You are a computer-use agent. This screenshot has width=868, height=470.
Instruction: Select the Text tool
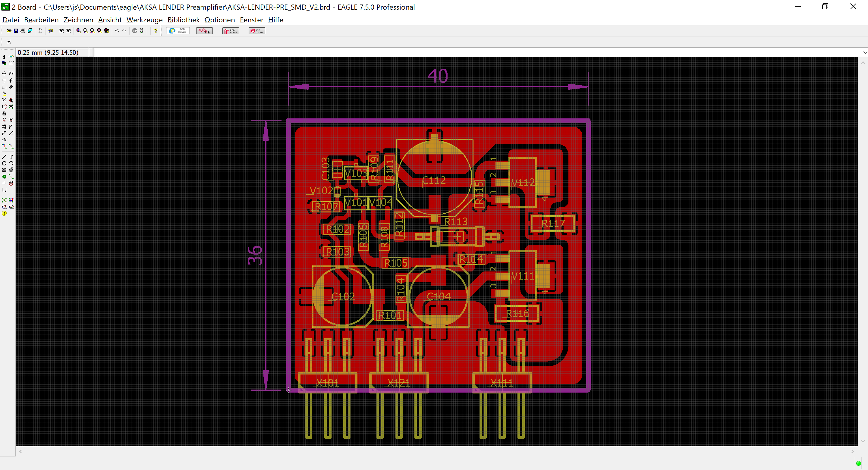[x=11, y=157]
